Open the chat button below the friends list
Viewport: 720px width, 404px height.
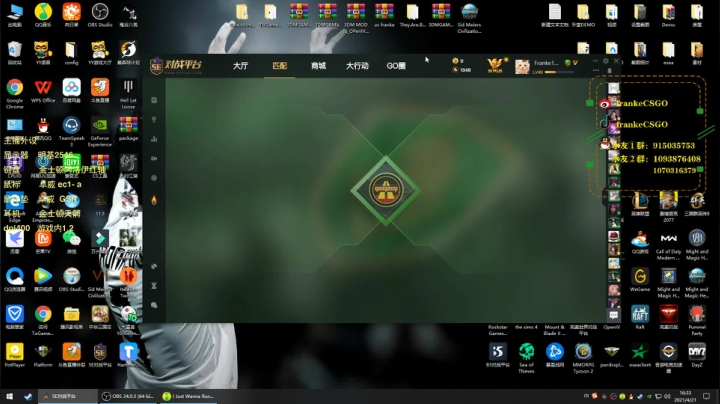click(x=613, y=315)
